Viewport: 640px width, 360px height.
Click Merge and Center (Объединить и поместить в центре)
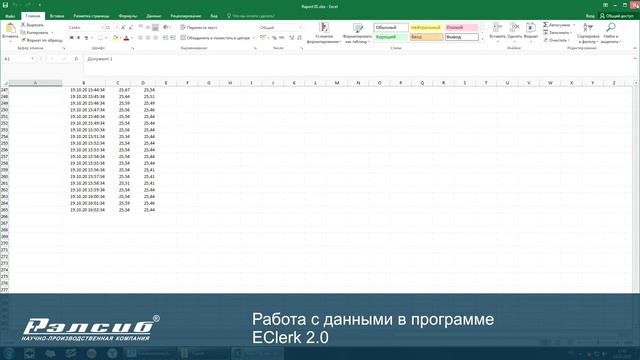tap(215, 38)
